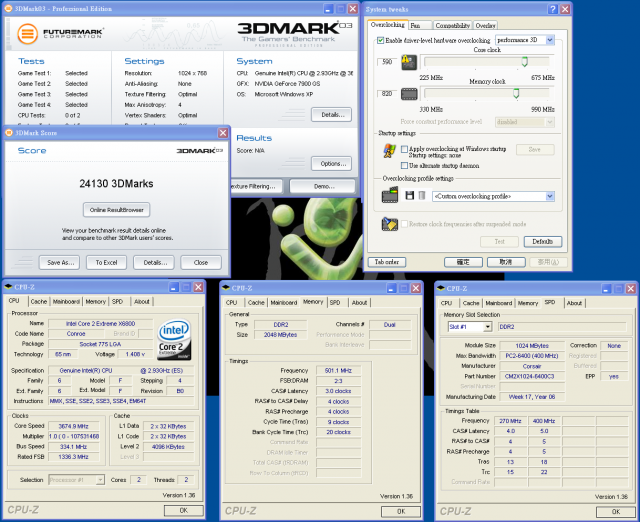Screen dimensions: 640x522
Task: Delete profile using the trash can icon
Action: click(x=422, y=195)
